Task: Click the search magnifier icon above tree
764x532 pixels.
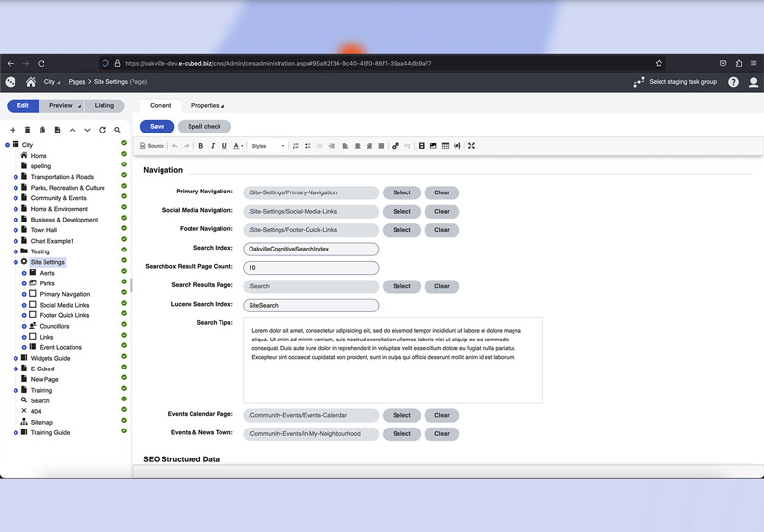Action: 118,130
